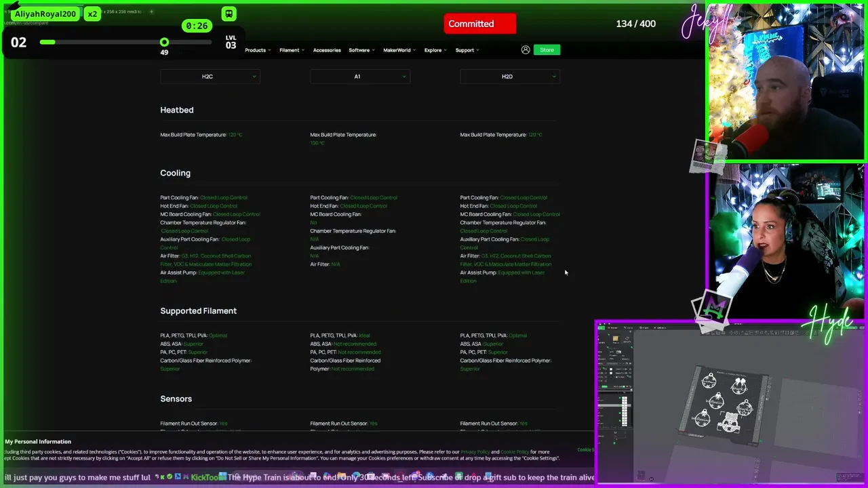Click the Heatbed section heading
Screen dimensions: 868x488
[177, 110]
